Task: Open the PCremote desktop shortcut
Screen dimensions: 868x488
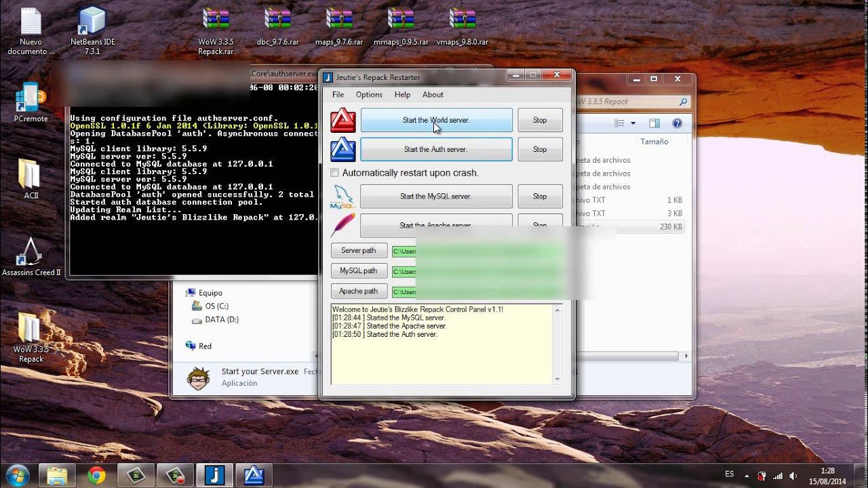Action: point(31,102)
